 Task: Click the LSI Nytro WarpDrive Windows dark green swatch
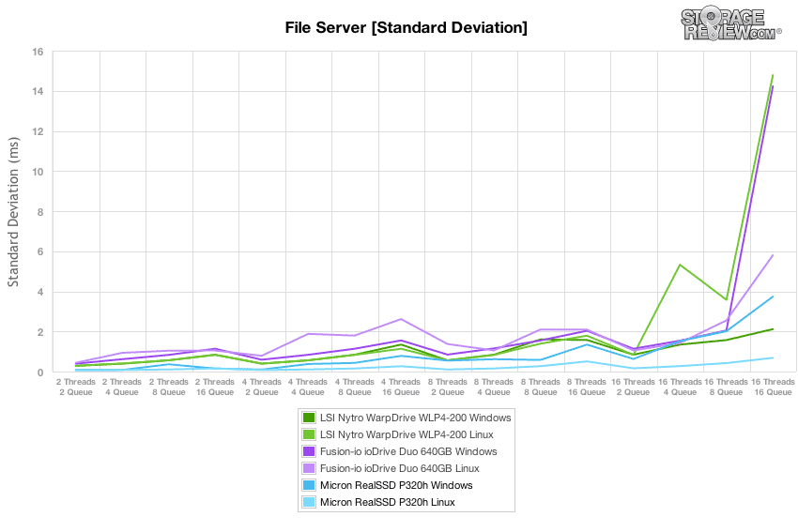click(x=309, y=418)
